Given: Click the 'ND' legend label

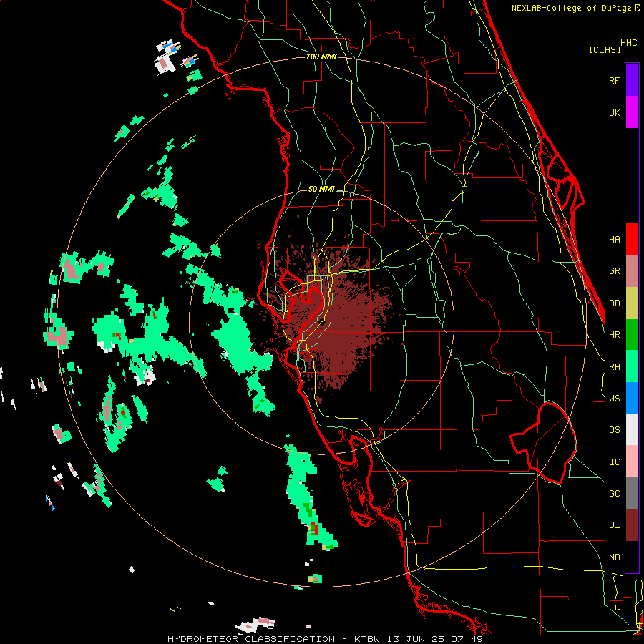Looking at the screenshot, I should (614, 557).
